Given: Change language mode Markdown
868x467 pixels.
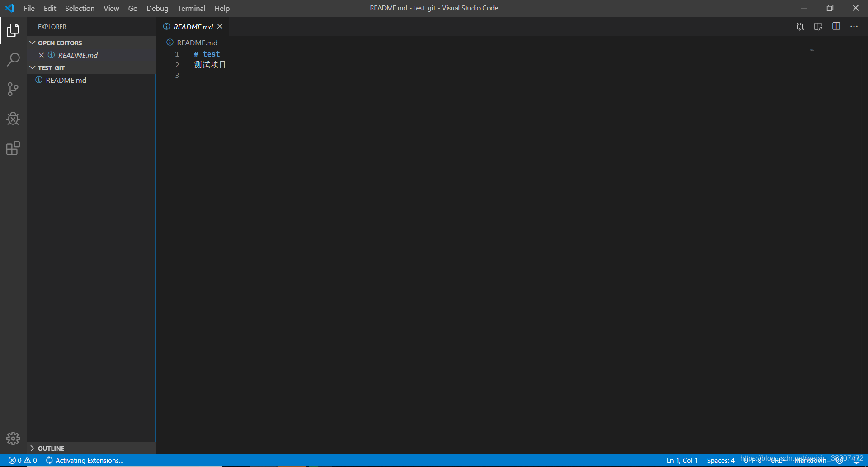Looking at the screenshot, I should pyautogui.click(x=811, y=460).
